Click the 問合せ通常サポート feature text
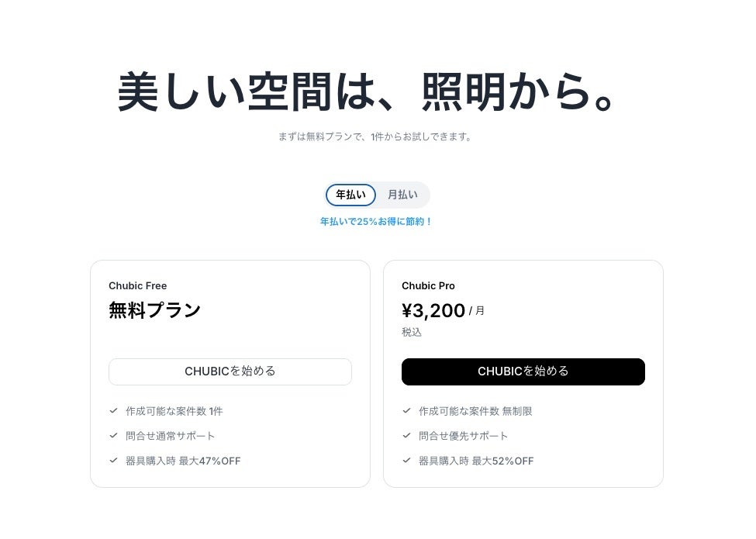 (x=171, y=436)
